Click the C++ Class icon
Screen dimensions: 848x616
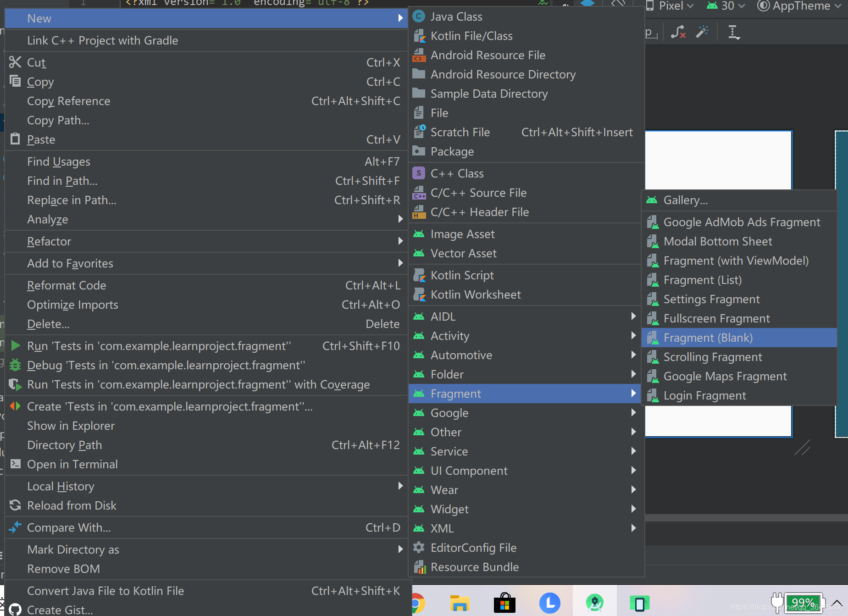pyautogui.click(x=419, y=173)
